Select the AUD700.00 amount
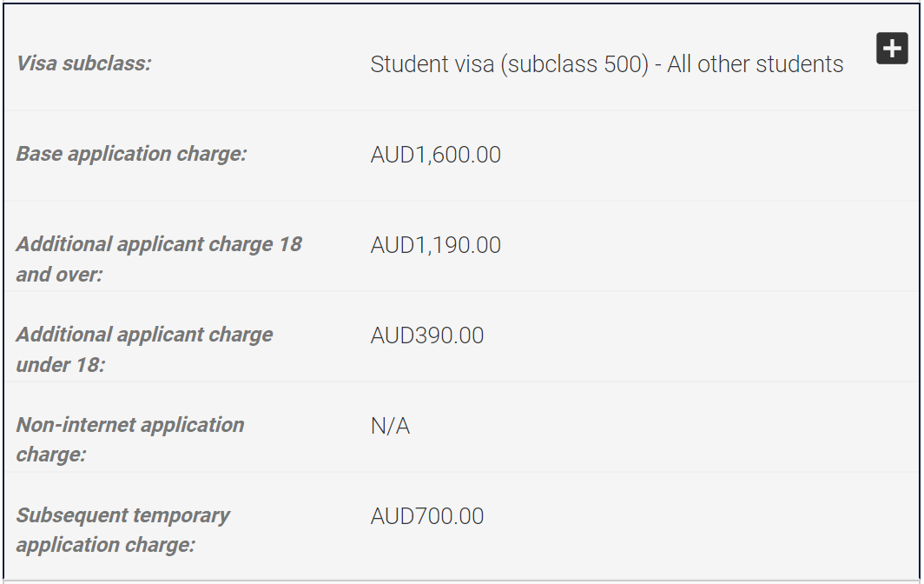This screenshot has height=584, width=924. click(427, 516)
